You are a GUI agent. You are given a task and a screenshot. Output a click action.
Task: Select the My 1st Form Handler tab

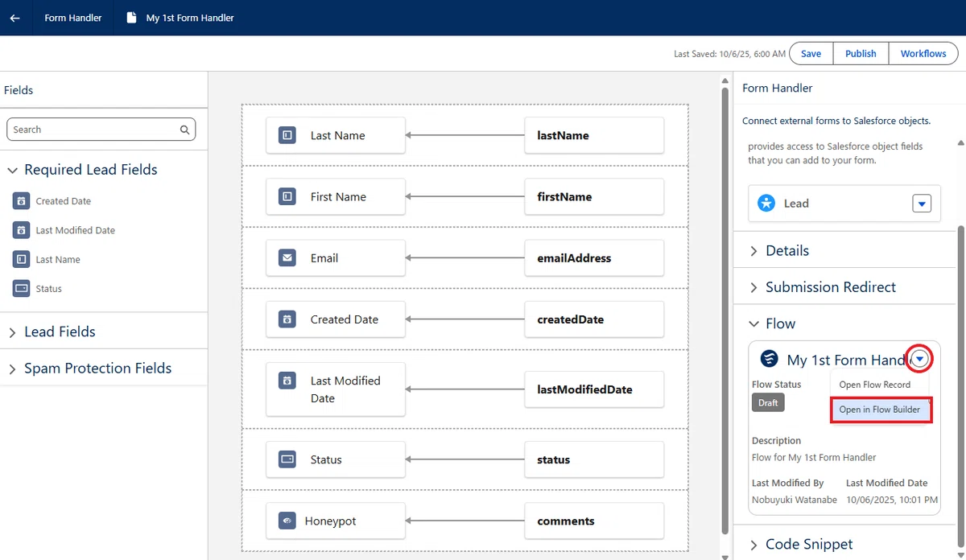(x=181, y=18)
